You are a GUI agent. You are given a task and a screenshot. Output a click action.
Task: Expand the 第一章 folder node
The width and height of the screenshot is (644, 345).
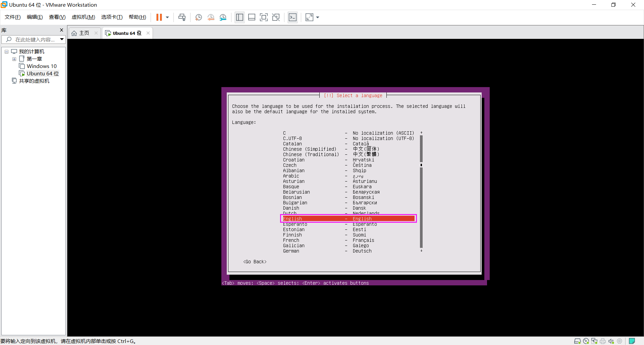[x=14, y=59]
